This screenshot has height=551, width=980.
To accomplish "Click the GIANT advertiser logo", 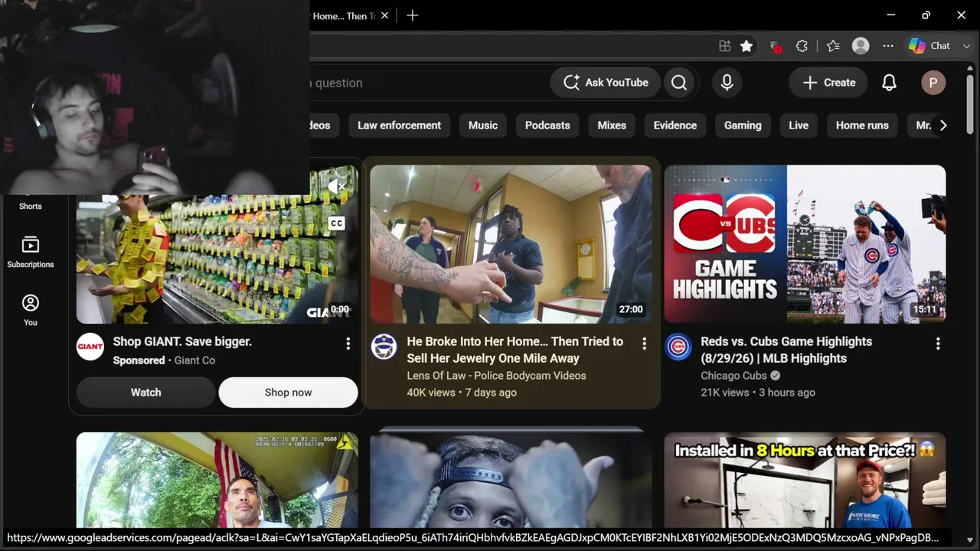I will pyautogui.click(x=90, y=347).
